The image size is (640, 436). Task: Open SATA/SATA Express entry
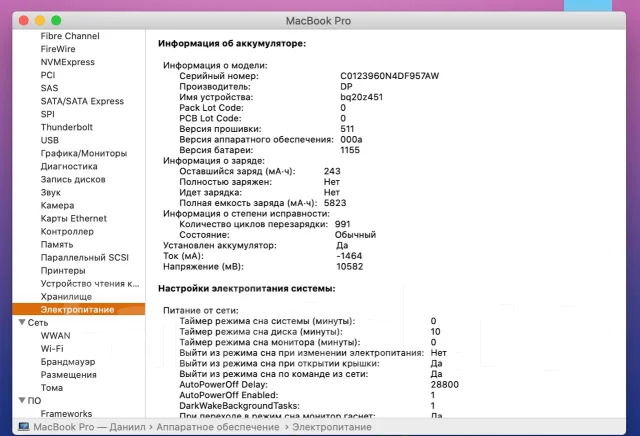(x=82, y=101)
